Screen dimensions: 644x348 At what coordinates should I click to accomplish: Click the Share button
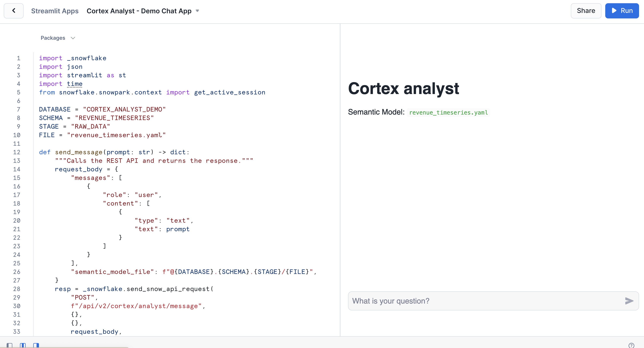tap(586, 11)
